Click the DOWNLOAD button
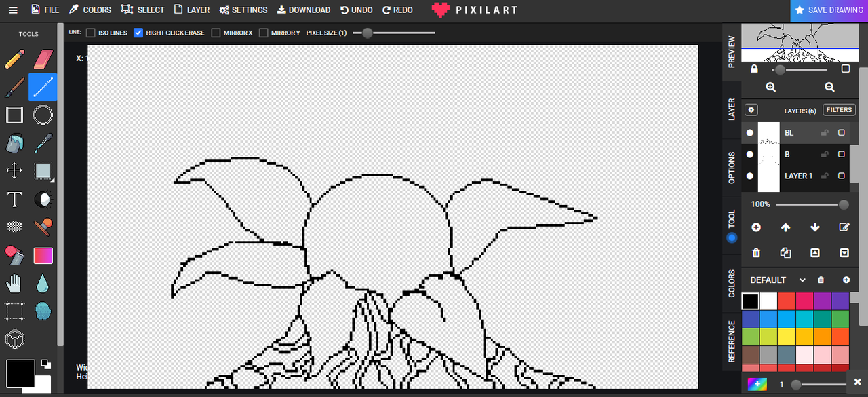868x397 pixels. (x=303, y=10)
